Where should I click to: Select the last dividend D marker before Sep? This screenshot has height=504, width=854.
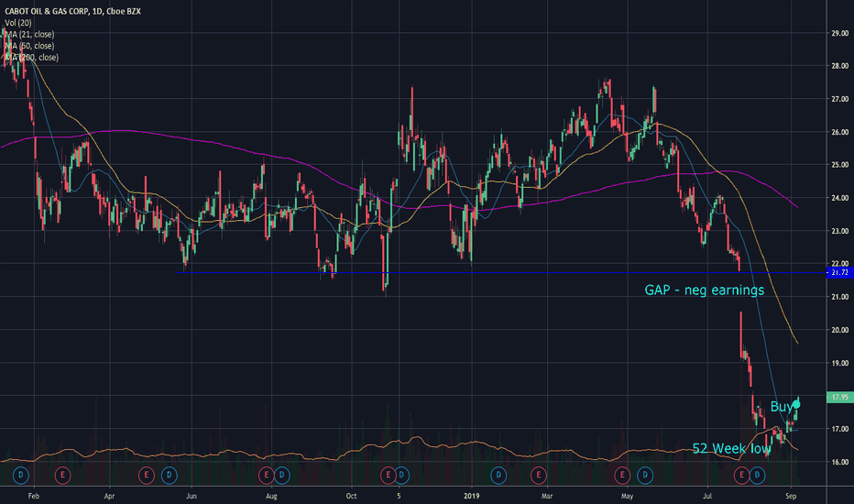(757, 475)
